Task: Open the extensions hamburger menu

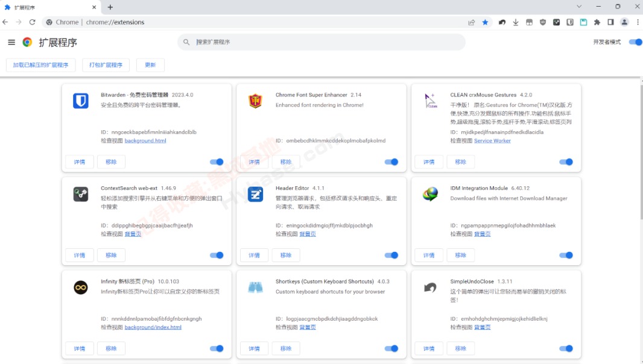Action: tap(11, 42)
